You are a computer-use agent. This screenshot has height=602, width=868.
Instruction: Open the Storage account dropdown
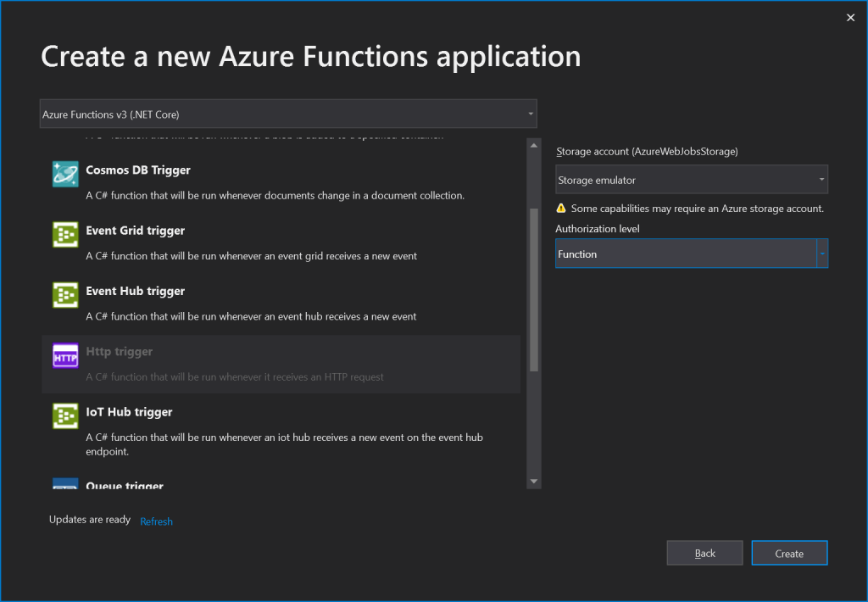pyautogui.click(x=691, y=180)
